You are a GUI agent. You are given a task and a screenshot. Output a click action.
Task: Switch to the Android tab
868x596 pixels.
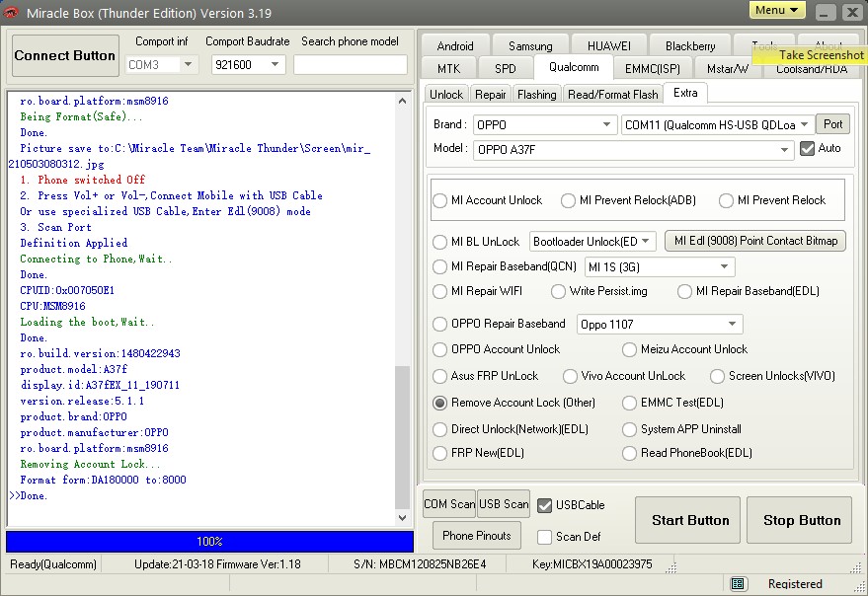pos(455,46)
